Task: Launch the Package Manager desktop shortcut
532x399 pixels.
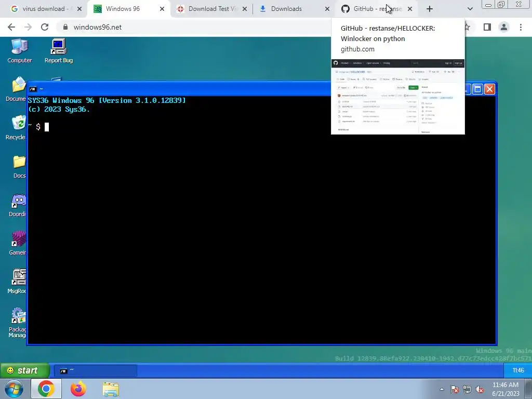Action: click(x=18, y=322)
